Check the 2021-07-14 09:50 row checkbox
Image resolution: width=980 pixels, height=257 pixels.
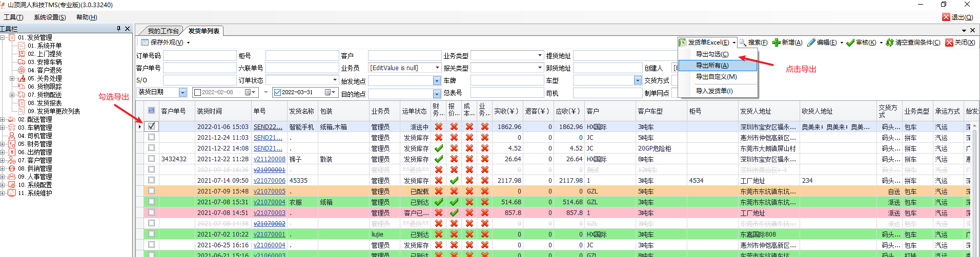[151, 180]
